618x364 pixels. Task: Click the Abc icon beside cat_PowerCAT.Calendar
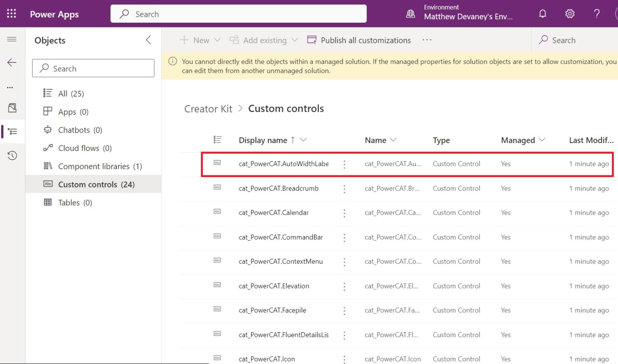[x=217, y=212]
